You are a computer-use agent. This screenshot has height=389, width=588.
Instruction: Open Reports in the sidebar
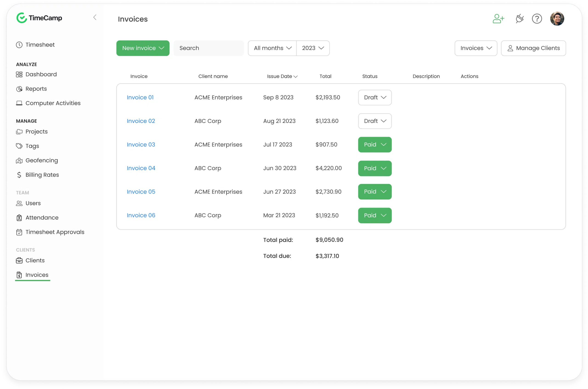pos(31,89)
